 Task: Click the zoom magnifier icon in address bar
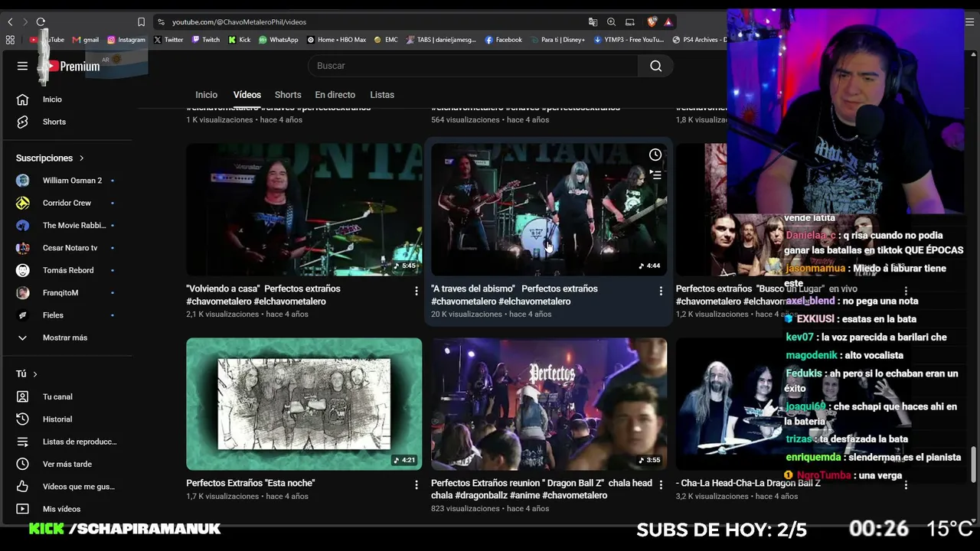click(x=611, y=22)
